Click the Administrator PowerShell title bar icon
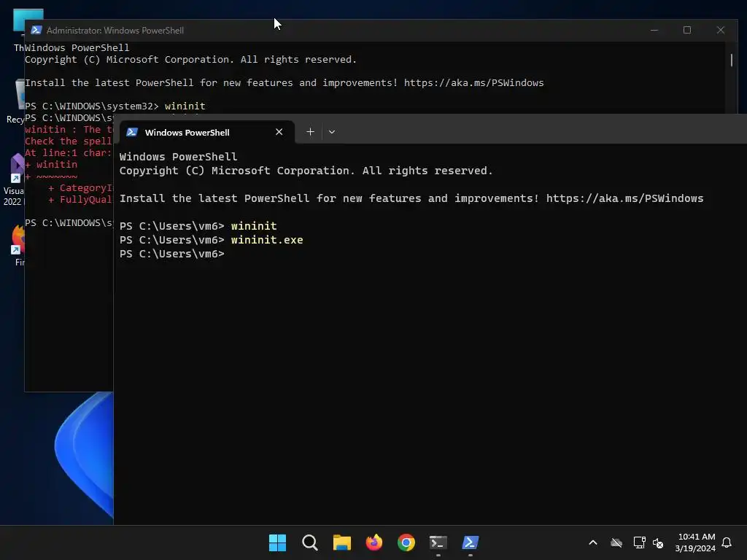 [x=36, y=30]
